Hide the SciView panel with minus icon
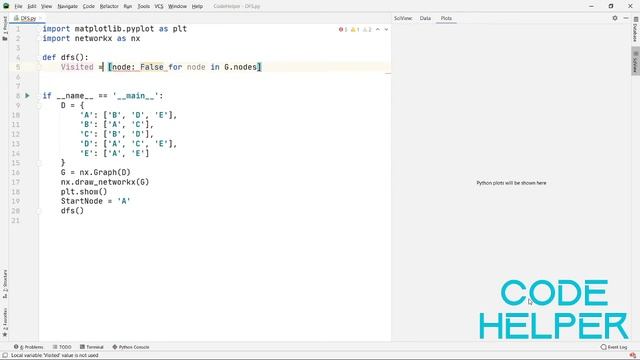 tap(626, 18)
